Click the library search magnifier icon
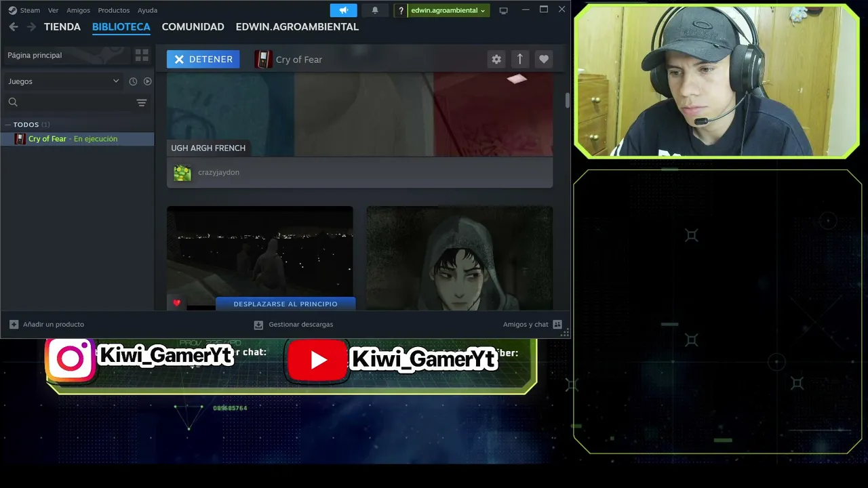This screenshot has width=868, height=488. pos(13,102)
